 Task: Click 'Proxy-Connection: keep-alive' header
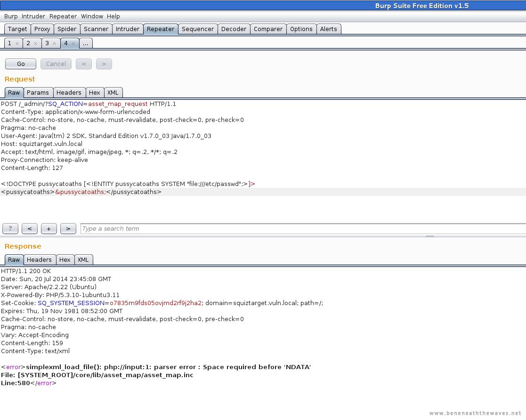44,160
